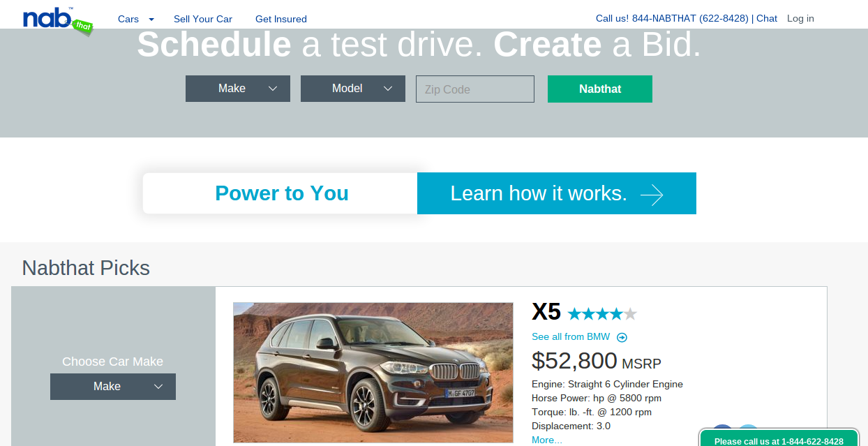Click the Call us phone number link
The image size is (868, 446).
coord(672,18)
